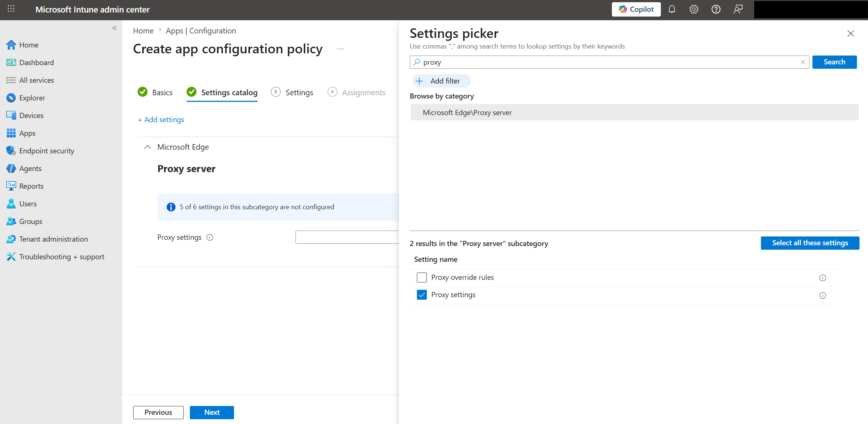This screenshot has width=868, height=424.
Task: Click the Search button
Action: point(835,62)
